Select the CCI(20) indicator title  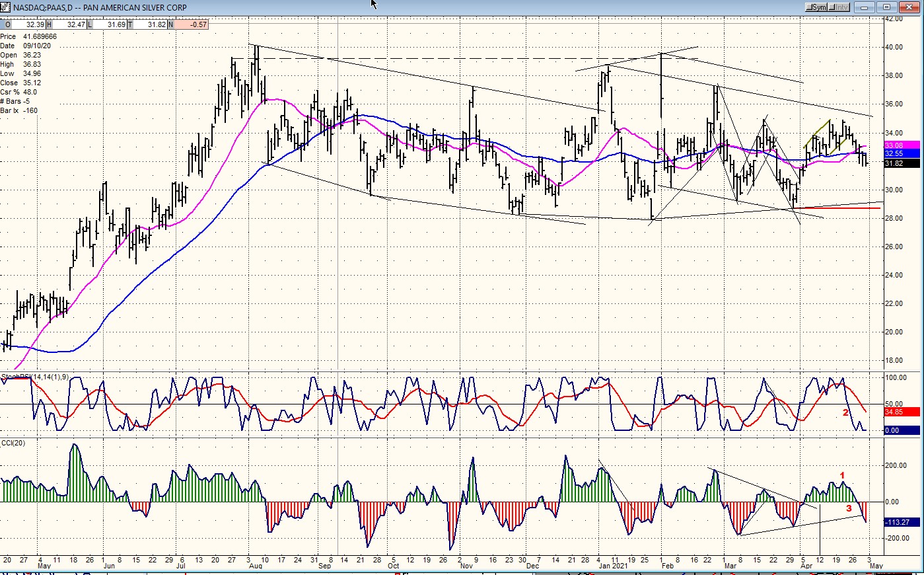pos(13,443)
